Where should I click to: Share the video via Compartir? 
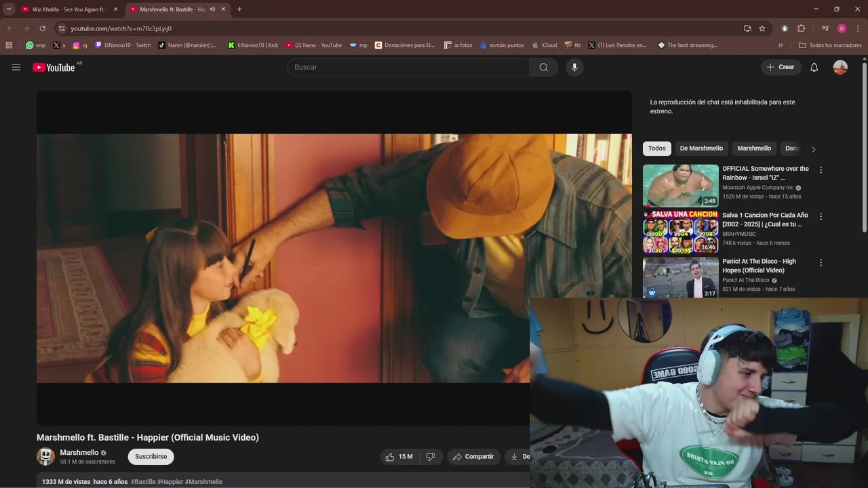(x=473, y=457)
